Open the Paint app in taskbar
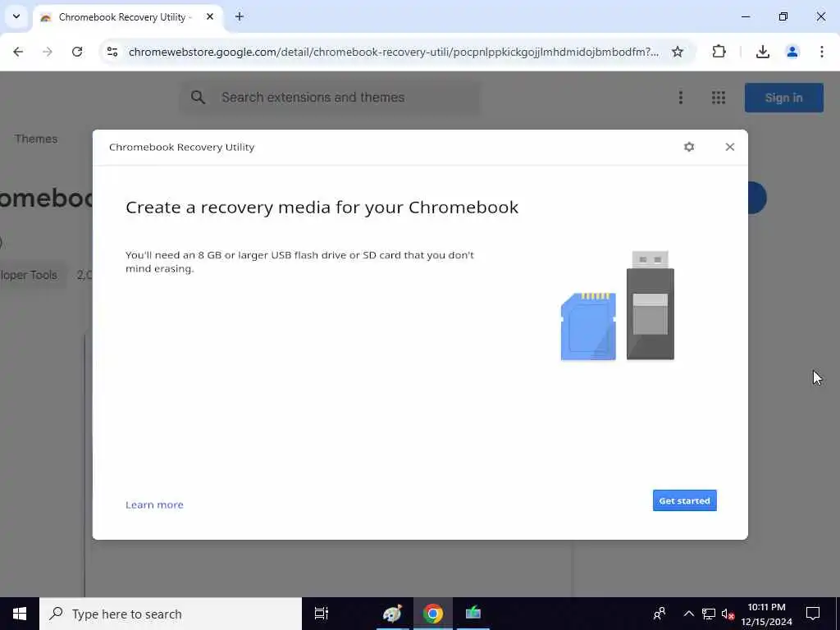The width and height of the screenshot is (840, 630). [392, 614]
